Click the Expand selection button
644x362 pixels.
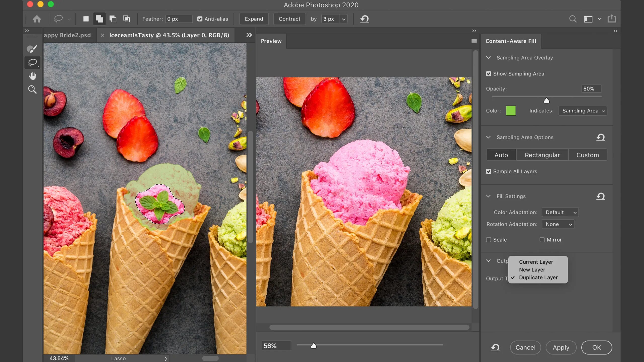[254, 19]
